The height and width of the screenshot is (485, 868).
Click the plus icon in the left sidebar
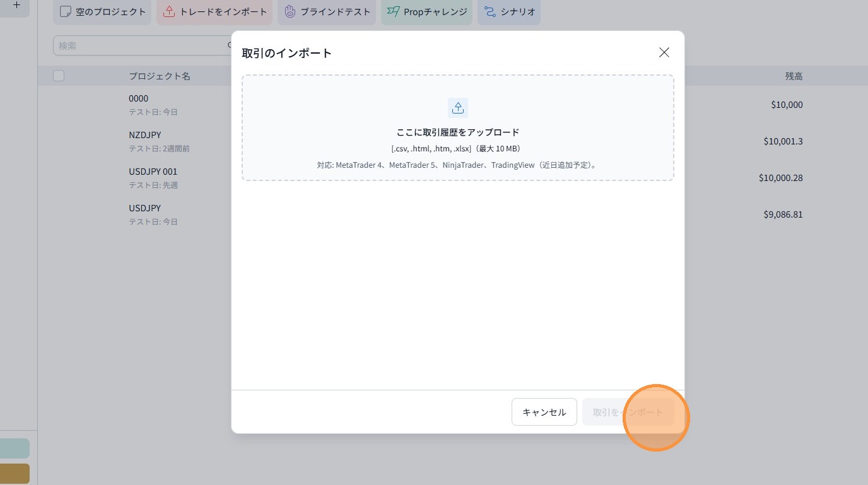[x=16, y=4]
